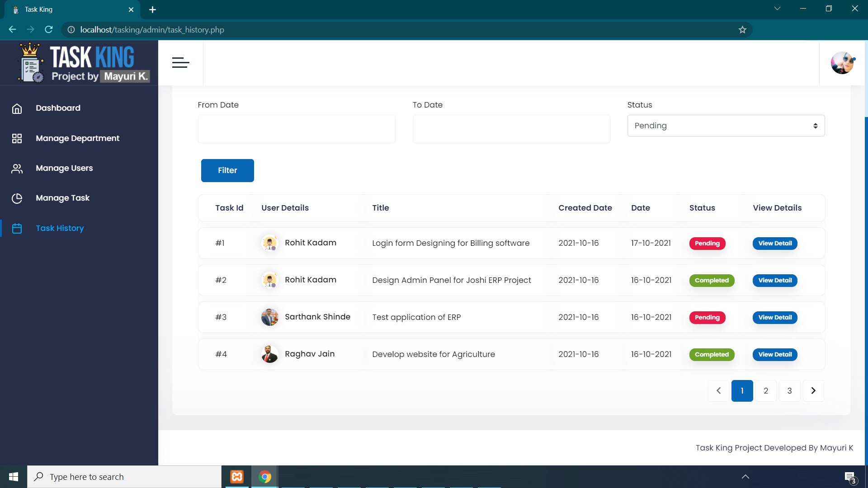The height and width of the screenshot is (488, 868).
Task: Show hidden system tray icons
Action: (745, 477)
